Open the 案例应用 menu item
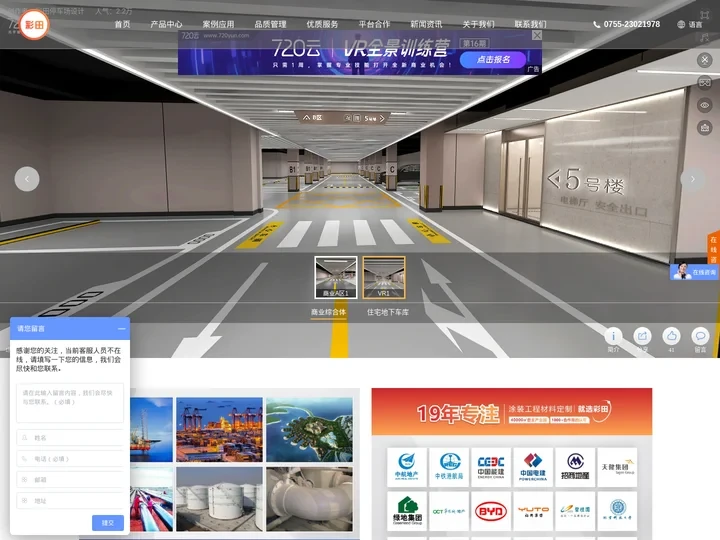Image resolution: width=720 pixels, height=540 pixels. (218, 24)
